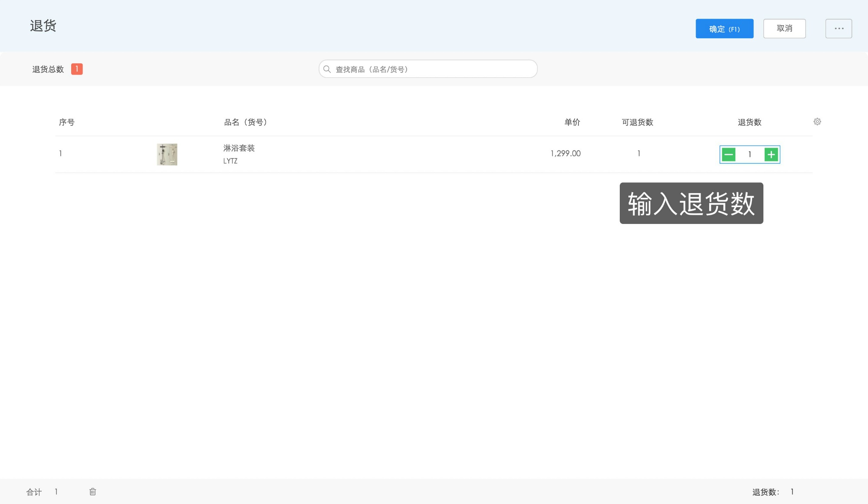Click the 单价 column header
The width and height of the screenshot is (868, 504).
tap(572, 122)
